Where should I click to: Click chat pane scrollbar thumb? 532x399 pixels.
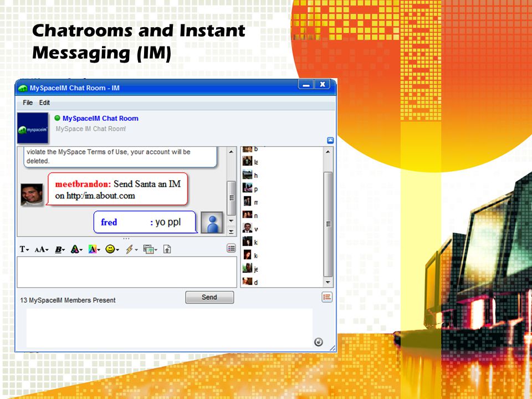point(232,198)
